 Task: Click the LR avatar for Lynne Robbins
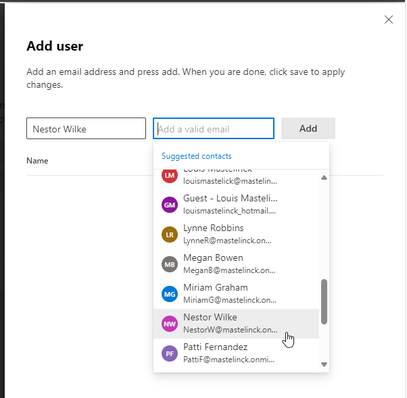pos(169,234)
